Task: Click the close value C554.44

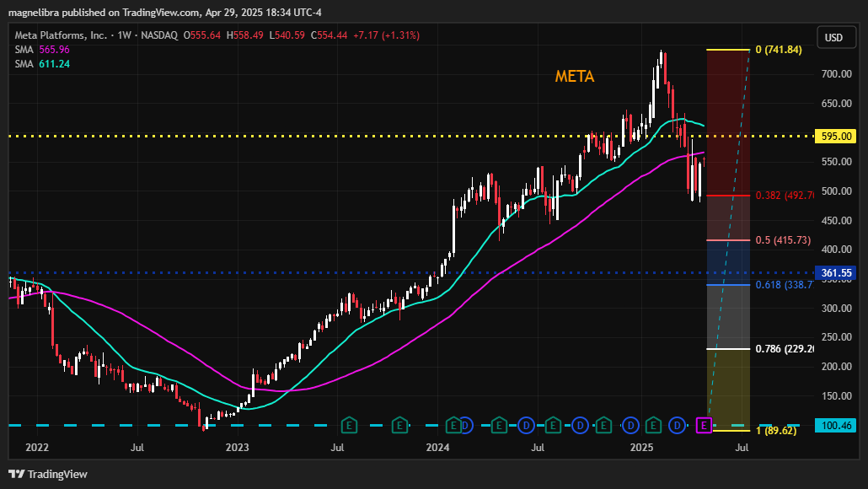Action: pos(329,35)
